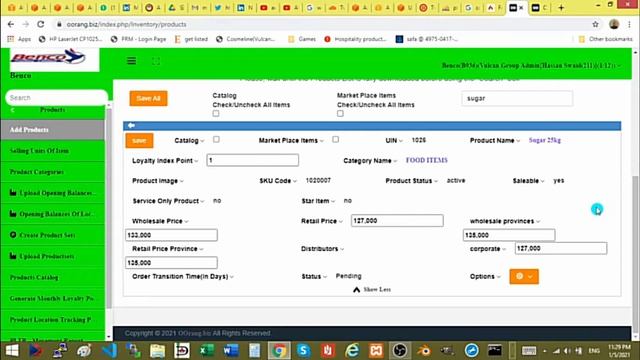Click the white back arrow on blue bar

tap(131, 125)
